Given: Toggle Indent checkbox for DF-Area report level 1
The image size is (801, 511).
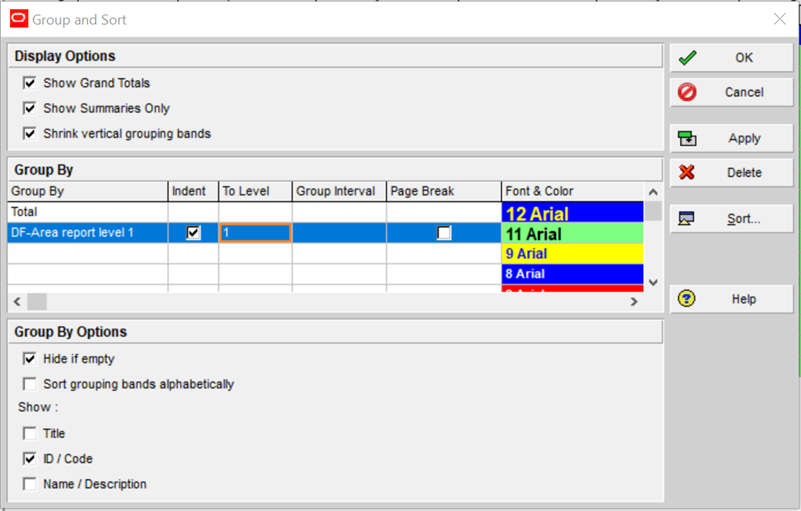Looking at the screenshot, I should pyautogui.click(x=193, y=233).
